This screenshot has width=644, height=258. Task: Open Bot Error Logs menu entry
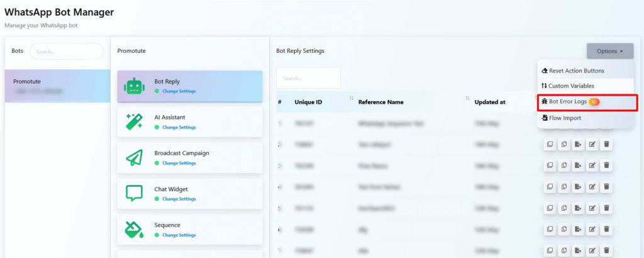pyautogui.click(x=588, y=102)
